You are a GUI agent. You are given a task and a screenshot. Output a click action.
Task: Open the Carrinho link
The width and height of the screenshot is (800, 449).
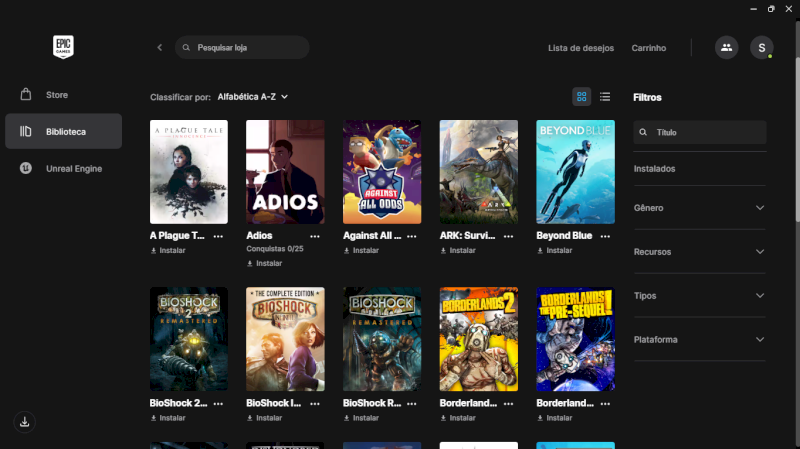point(649,48)
